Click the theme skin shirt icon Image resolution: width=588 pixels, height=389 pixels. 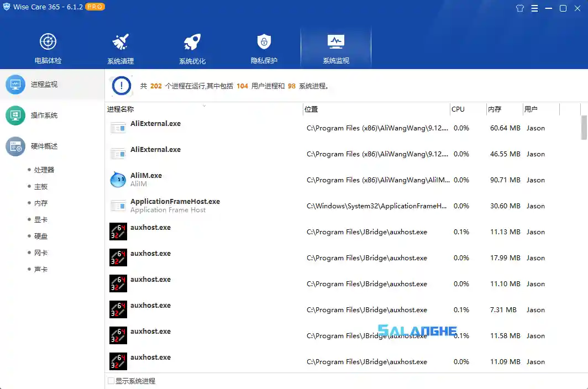519,8
